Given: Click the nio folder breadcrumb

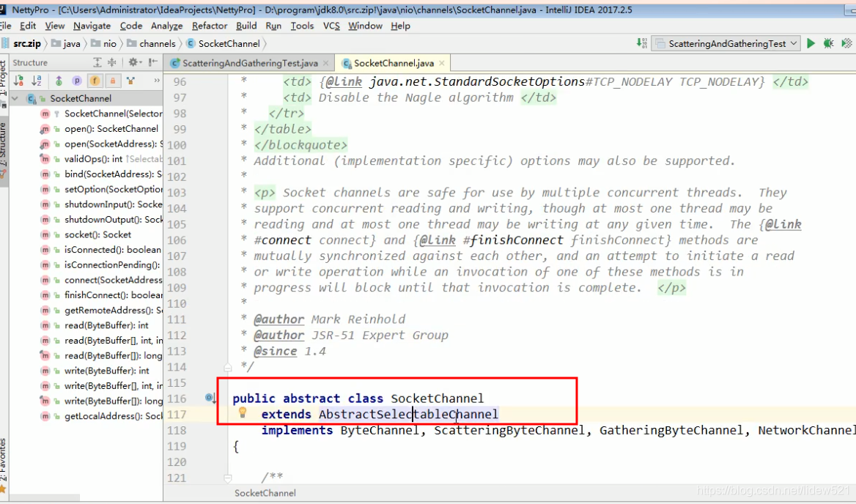Looking at the screenshot, I should click(x=104, y=44).
